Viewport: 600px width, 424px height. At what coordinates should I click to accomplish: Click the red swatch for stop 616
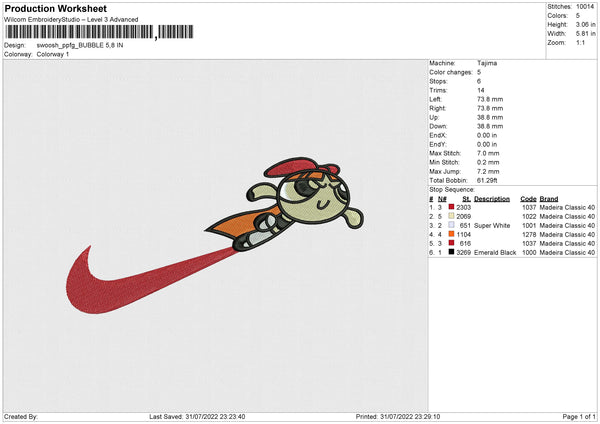(x=451, y=243)
